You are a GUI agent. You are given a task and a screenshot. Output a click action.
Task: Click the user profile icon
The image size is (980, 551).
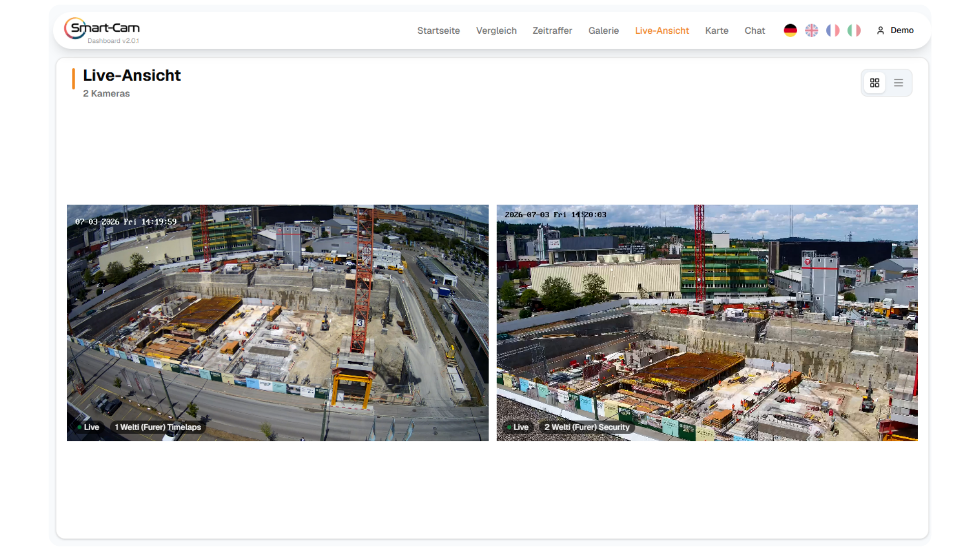tap(880, 31)
